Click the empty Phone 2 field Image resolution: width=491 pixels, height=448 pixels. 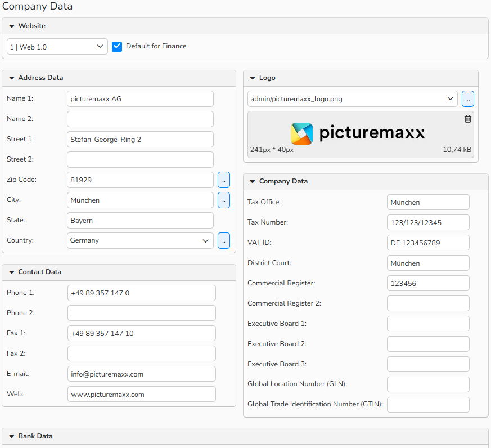coord(142,313)
